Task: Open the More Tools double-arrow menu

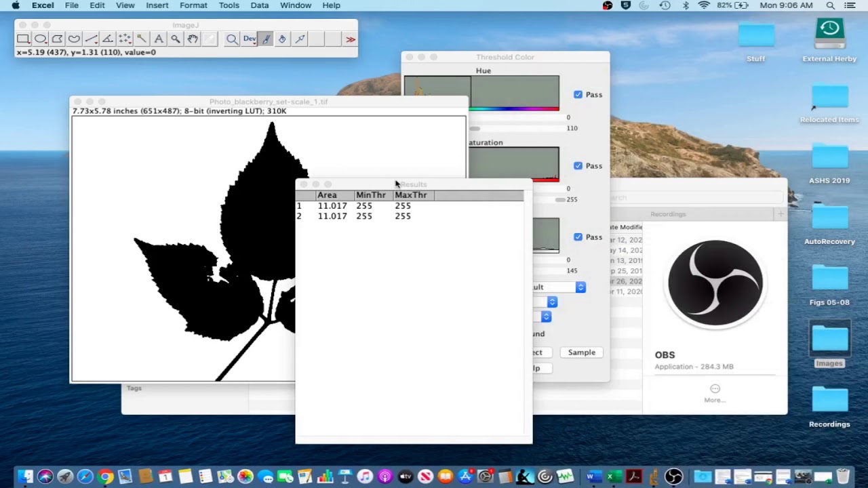Action: pyautogui.click(x=351, y=39)
